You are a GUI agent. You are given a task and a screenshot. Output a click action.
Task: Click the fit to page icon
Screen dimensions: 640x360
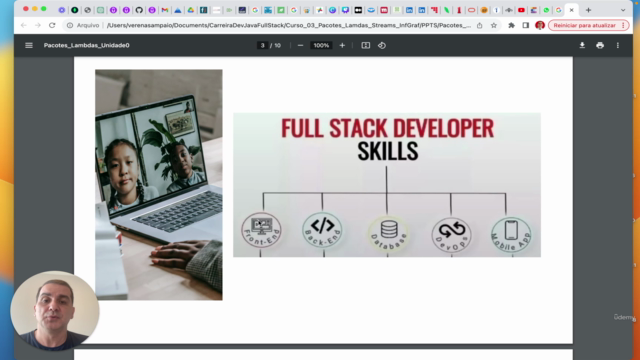pyautogui.click(x=366, y=45)
